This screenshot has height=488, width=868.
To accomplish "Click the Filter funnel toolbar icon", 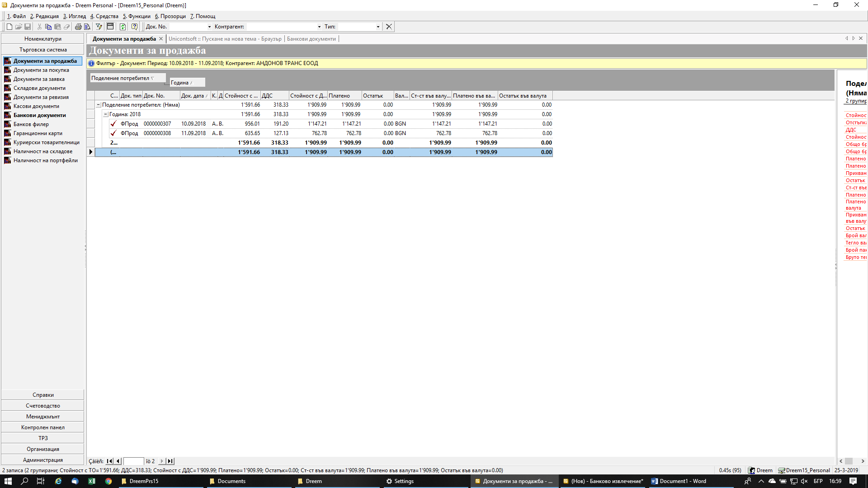I will (x=99, y=27).
